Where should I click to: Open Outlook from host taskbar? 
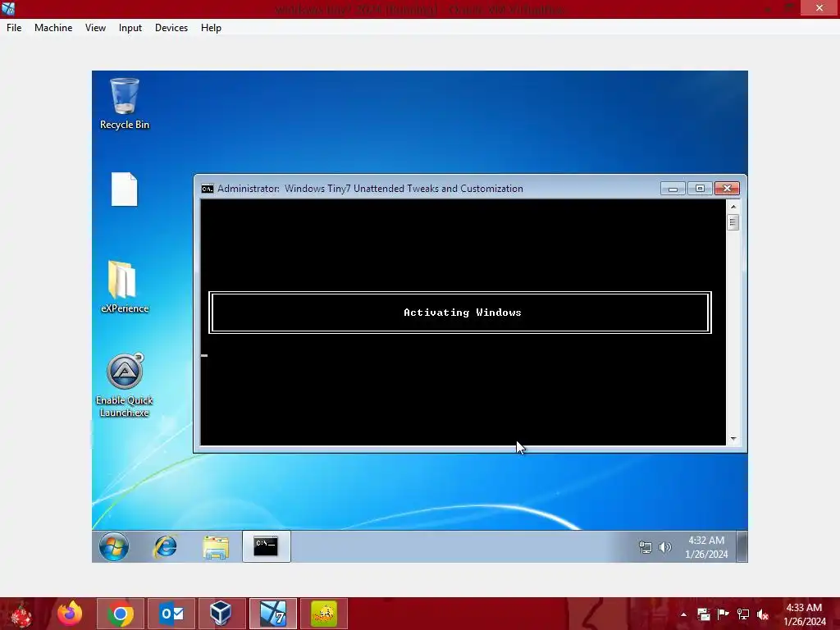171,614
